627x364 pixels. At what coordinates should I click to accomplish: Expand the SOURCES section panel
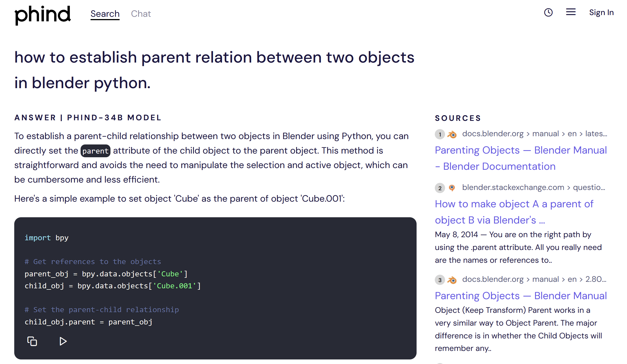point(459,117)
